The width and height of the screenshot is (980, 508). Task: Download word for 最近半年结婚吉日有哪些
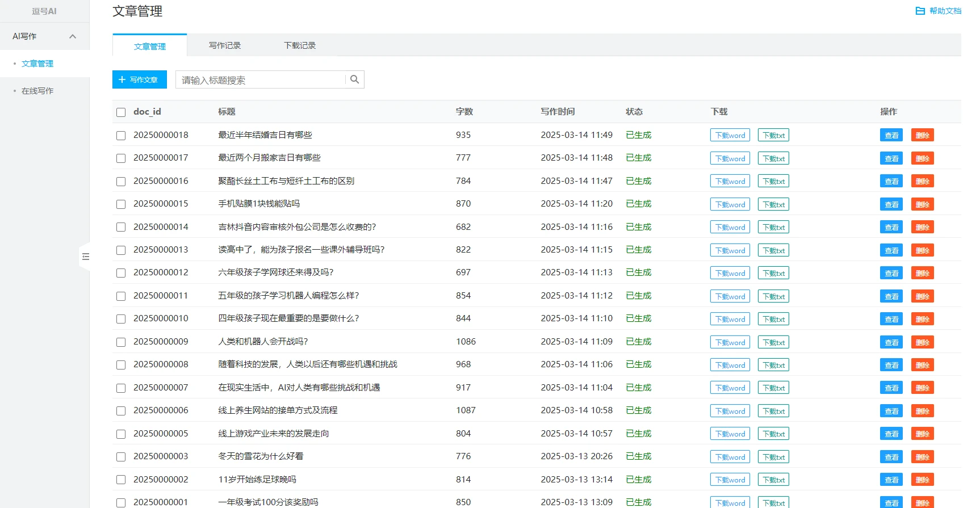click(x=730, y=135)
